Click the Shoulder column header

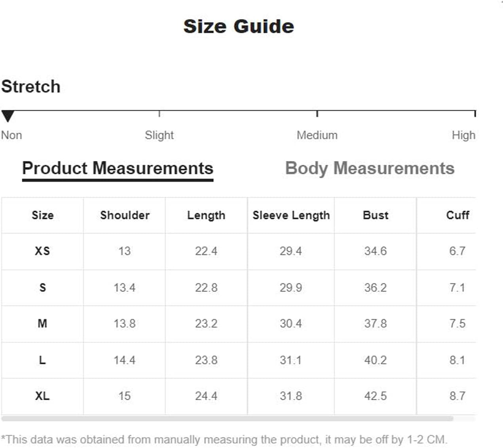pos(125,215)
